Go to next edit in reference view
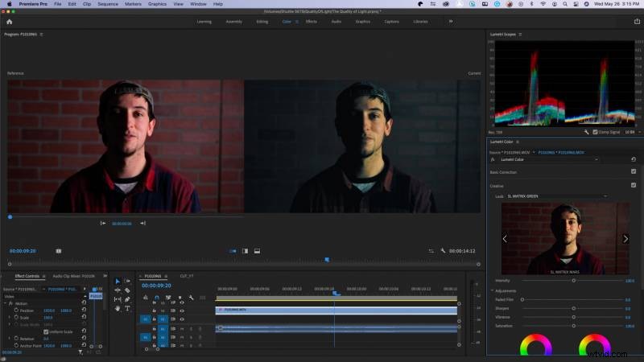The width and height of the screenshot is (644, 362). click(142, 224)
